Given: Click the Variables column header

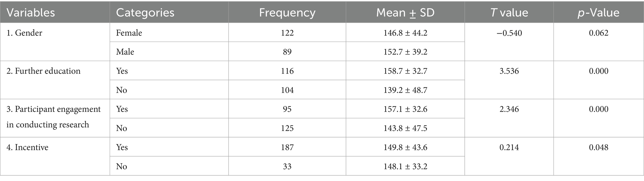Looking at the screenshot, I should pos(31,13).
